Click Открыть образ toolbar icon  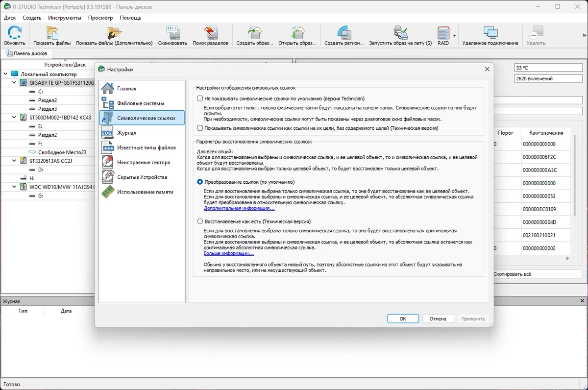click(x=297, y=36)
